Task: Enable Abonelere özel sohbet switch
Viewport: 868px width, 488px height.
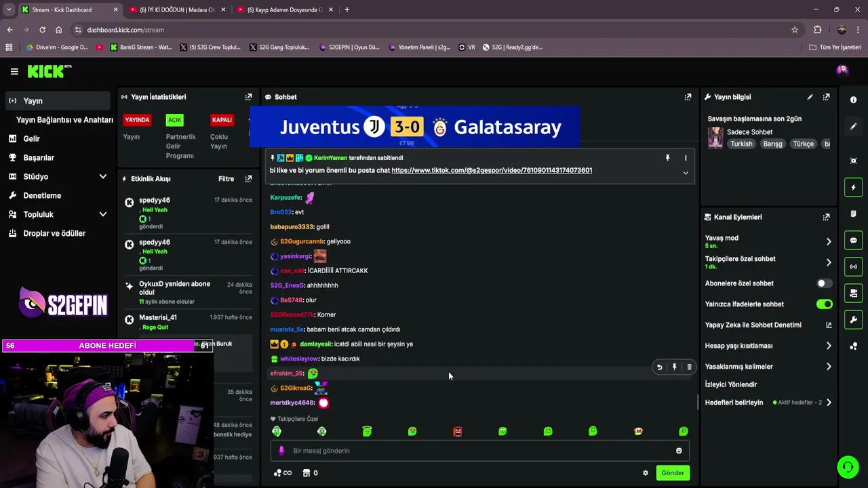Action: pyautogui.click(x=824, y=283)
